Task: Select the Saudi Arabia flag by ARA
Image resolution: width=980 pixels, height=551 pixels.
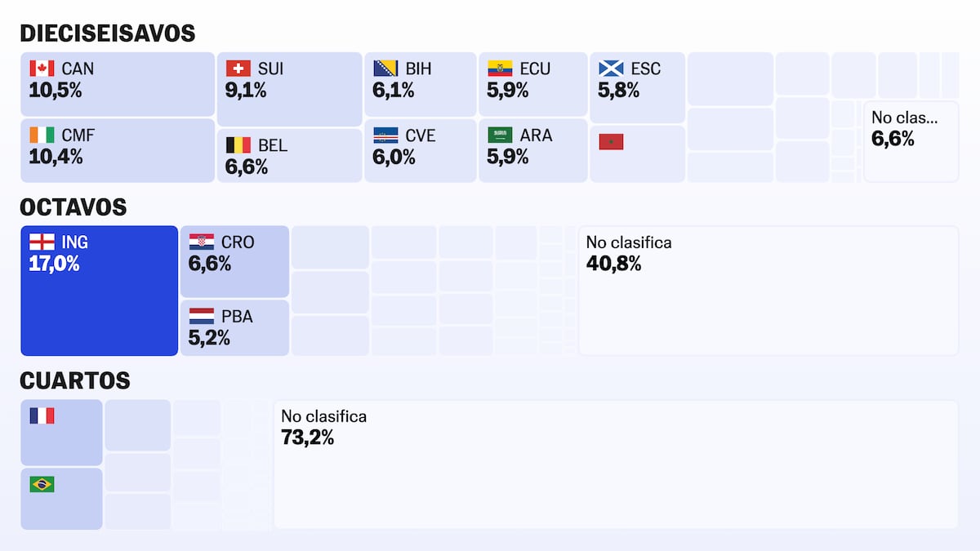Action: pos(500,135)
